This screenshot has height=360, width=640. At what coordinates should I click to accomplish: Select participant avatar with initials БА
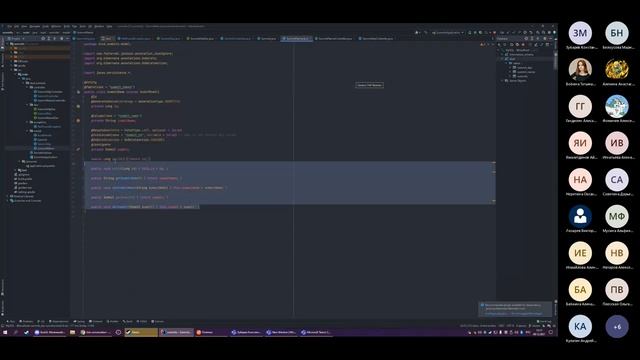pos(580,290)
